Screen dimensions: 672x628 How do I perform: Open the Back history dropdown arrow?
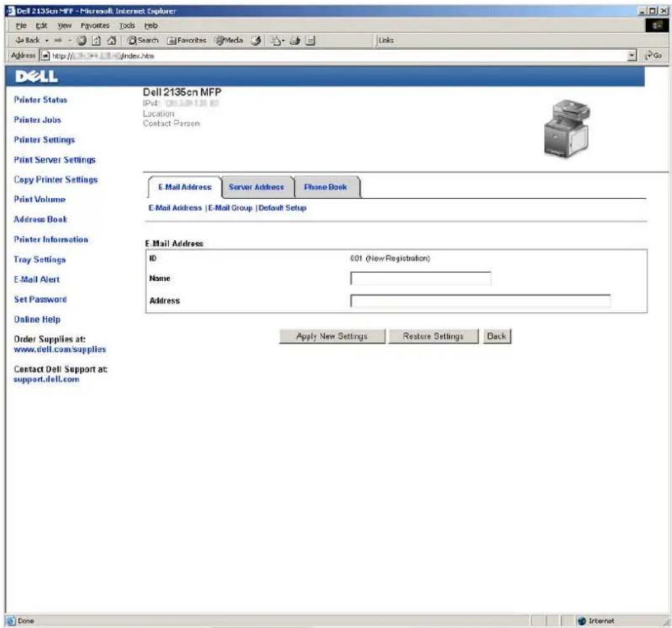click(x=47, y=41)
